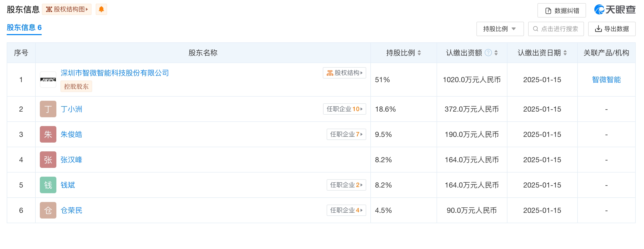The image size is (644, 249).
Task: Click the 天眼查 logo
Action: (x=615, y=10)
